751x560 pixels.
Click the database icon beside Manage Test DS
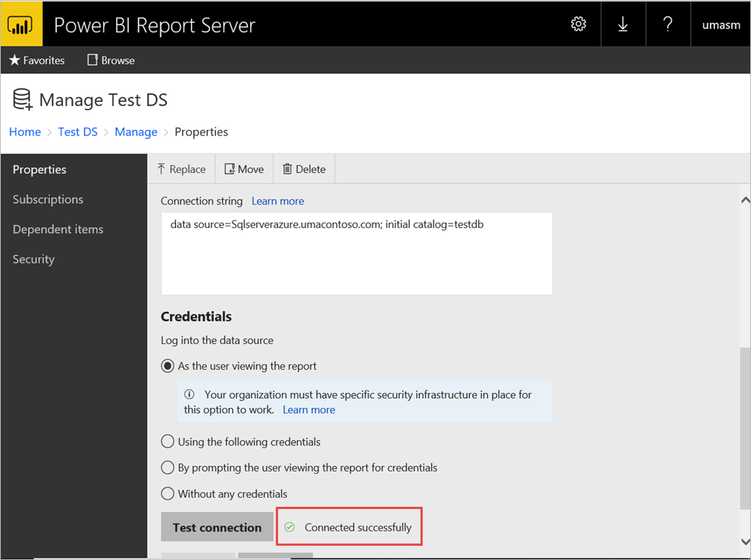click(x=20, y=98)
